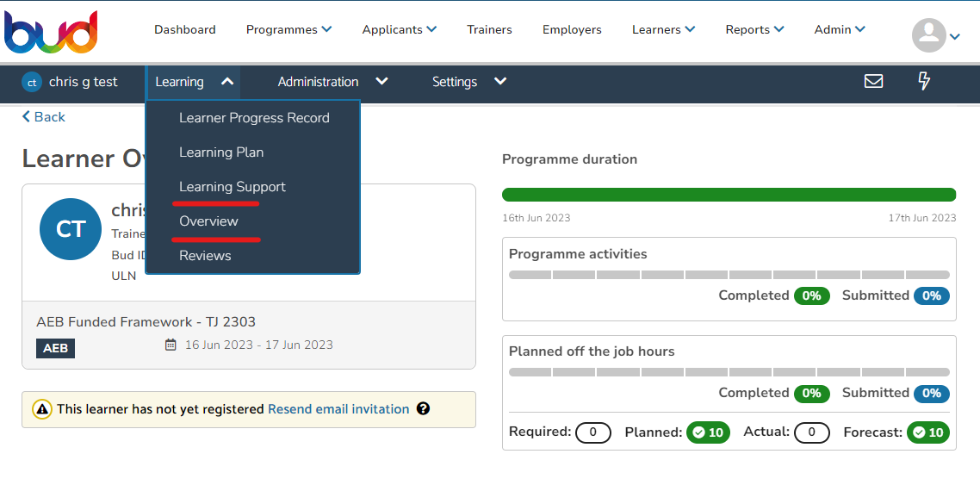Click the warning triangle icon

pos(42,409)
